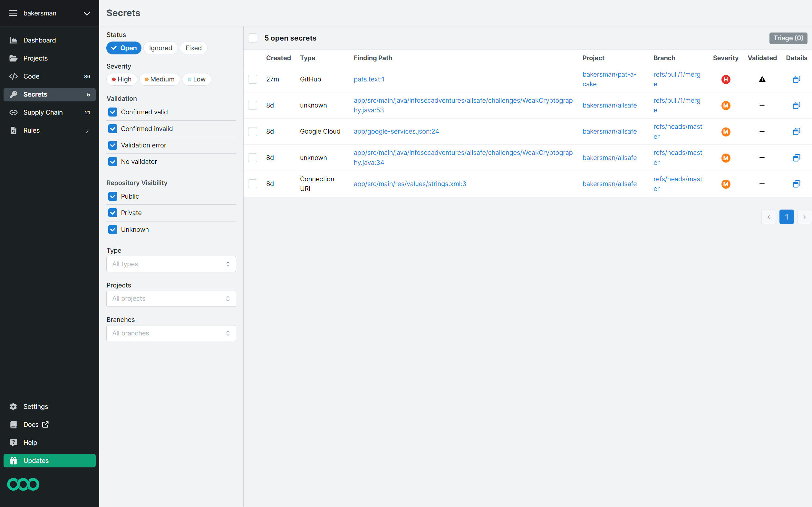
Task: Switch to the Ignored status tab
Action: (160, 48)
